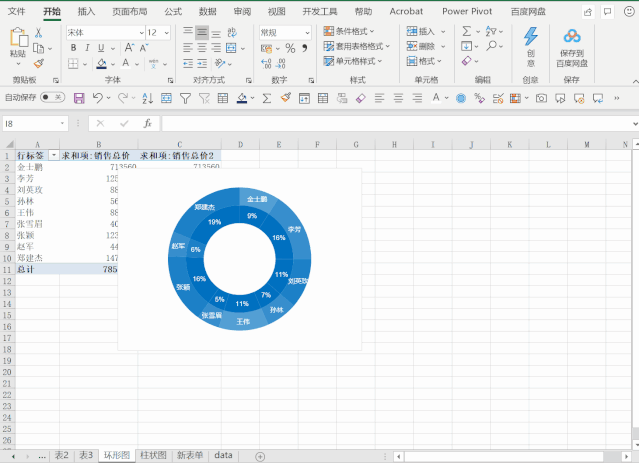Click the Insert Function fx icon
The width and height of the screenshot is (639, 463).
coord(148,123)
